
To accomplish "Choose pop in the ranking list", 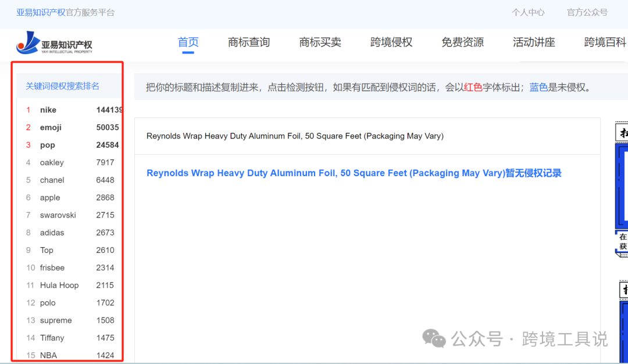I will coord(48,145).
